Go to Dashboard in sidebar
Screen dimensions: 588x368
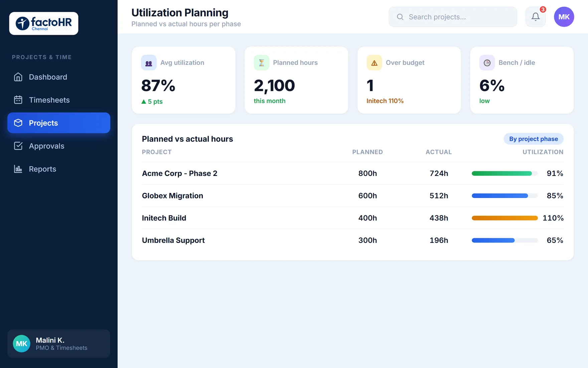coord(59,77)
